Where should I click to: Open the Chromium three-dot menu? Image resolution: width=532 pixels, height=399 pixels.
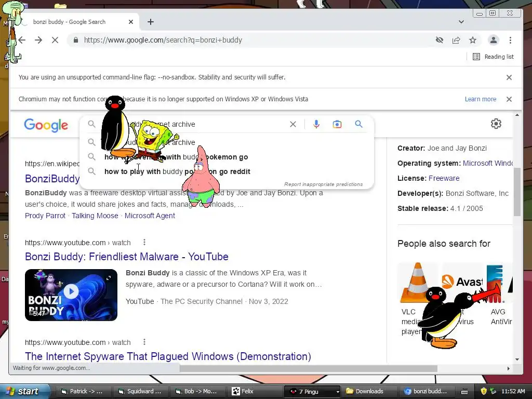(x=510, y=40)
